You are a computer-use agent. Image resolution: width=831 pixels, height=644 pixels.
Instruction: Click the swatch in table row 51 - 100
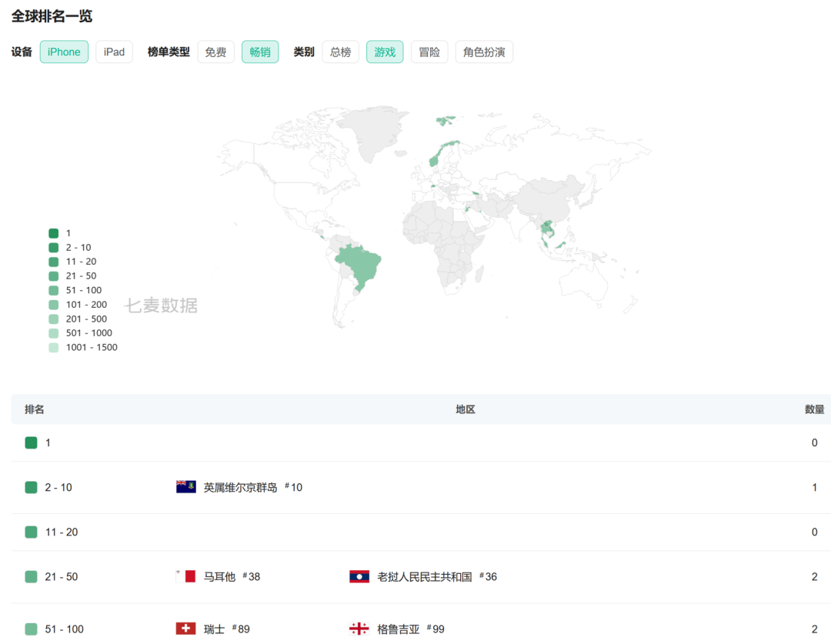tap(32, 629)
